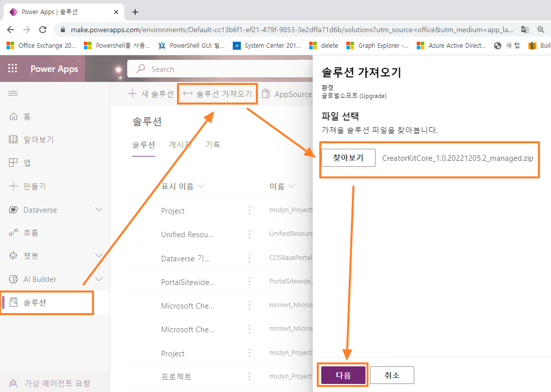Viewport: 551px width, 392px height.
Task: Click 솔루션 가져오기 toolbar command
Action: 218,94
